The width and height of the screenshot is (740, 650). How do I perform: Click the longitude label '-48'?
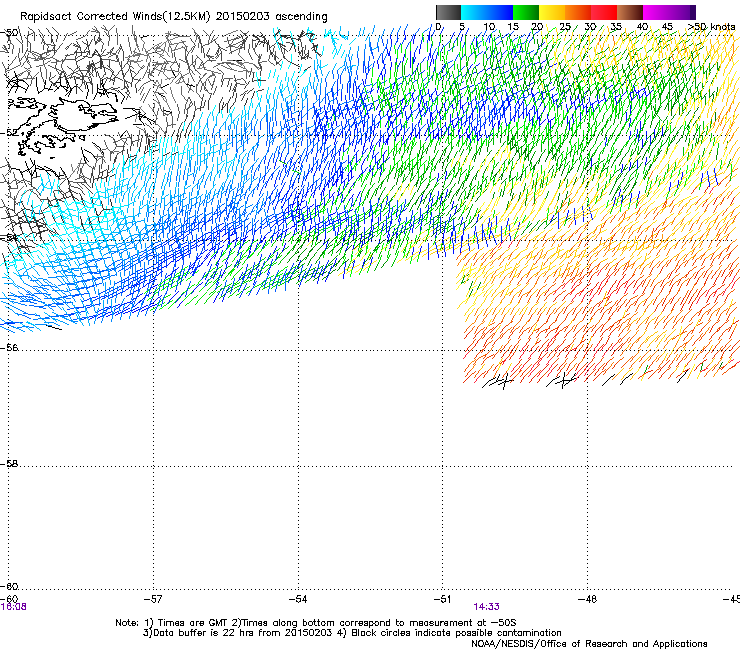[x=587, y=599]
